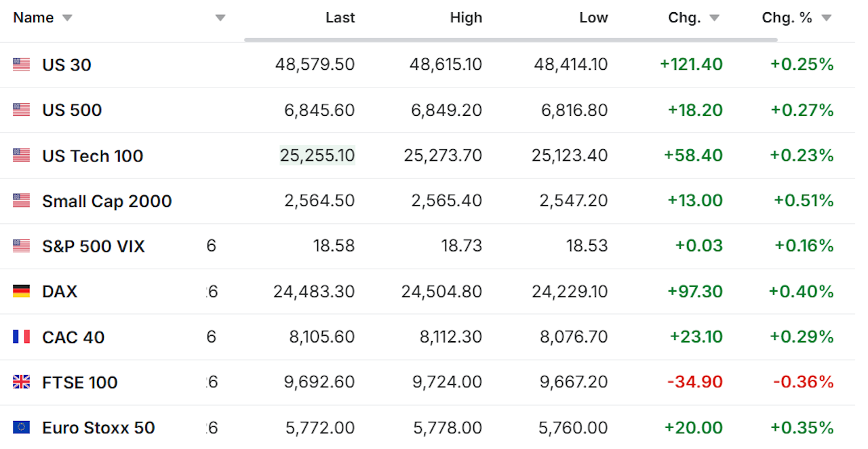Click the flag icon beside Small Cap 2000
The height and width of the screenshot is (449, 868).
(21, 201)
